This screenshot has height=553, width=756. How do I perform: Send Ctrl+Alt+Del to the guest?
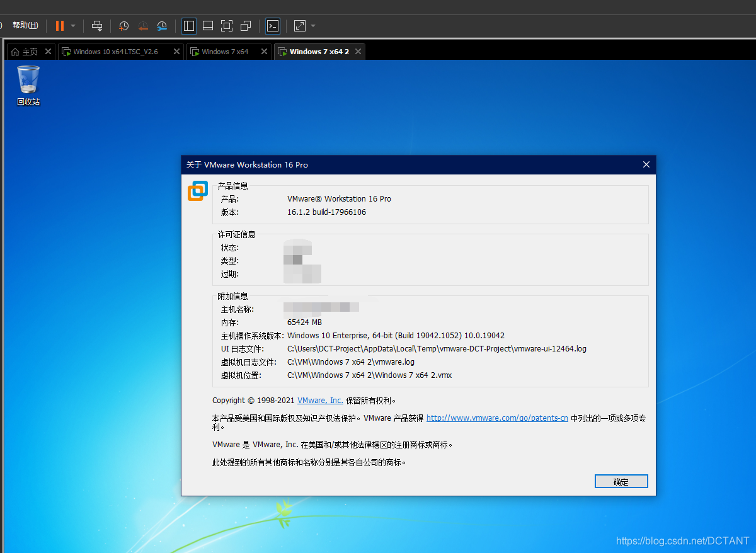coord(96,26)
